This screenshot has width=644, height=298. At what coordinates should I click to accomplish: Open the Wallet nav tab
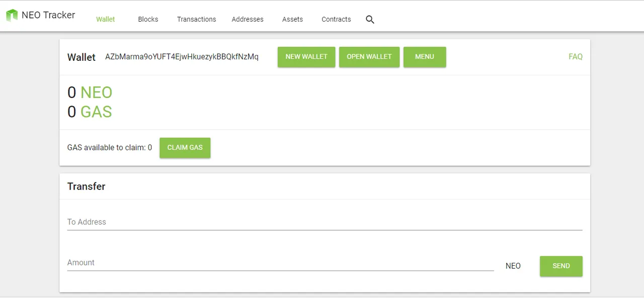pyautogui.click(x=106, y=19)
